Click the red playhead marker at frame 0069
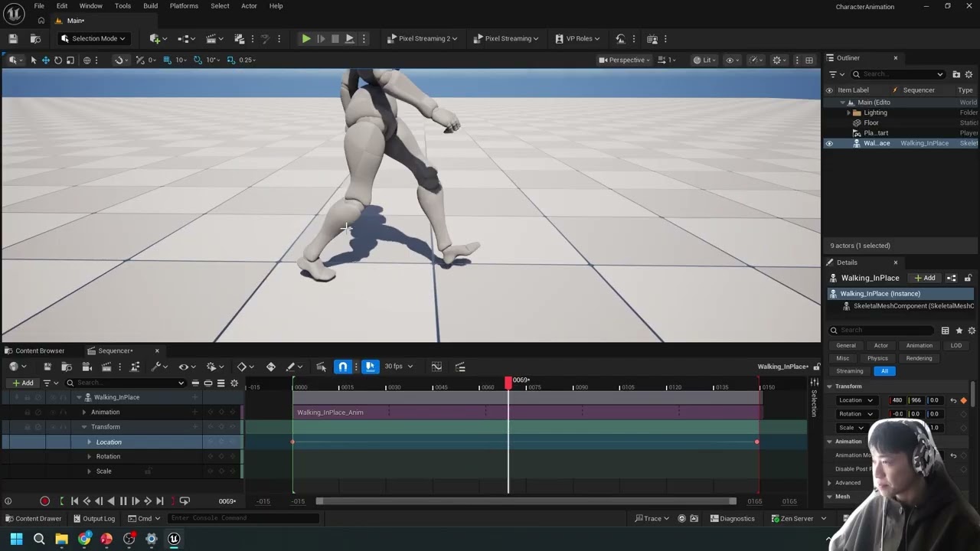The image size is (980, 551). pos(508,381)
